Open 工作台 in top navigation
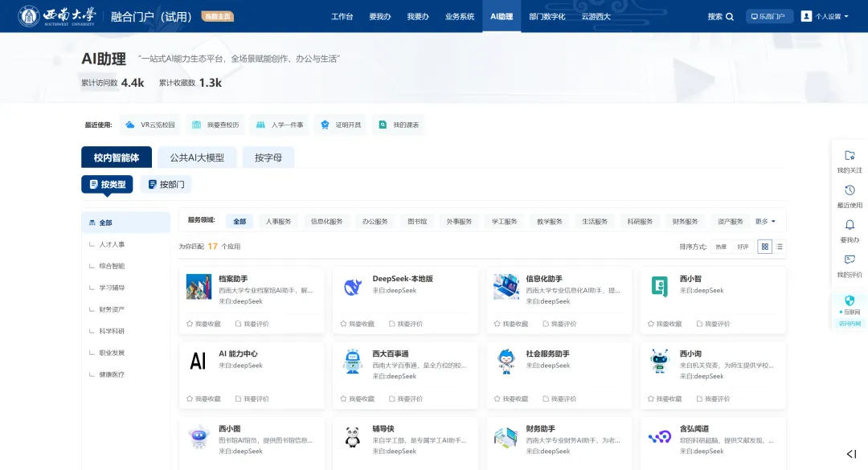Viewport: 868px width, 470px height. (342, 16)
